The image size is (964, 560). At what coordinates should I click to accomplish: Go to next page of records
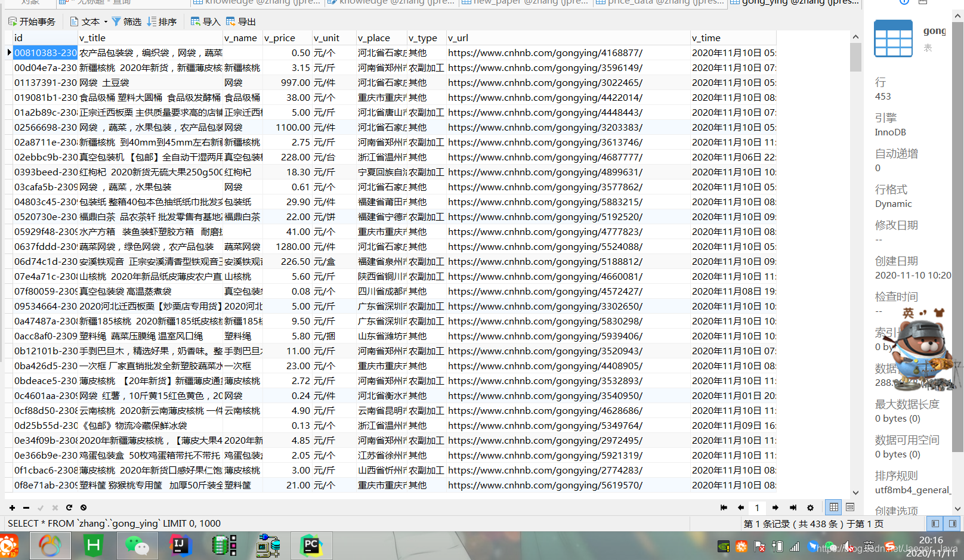tap(775, 508)
